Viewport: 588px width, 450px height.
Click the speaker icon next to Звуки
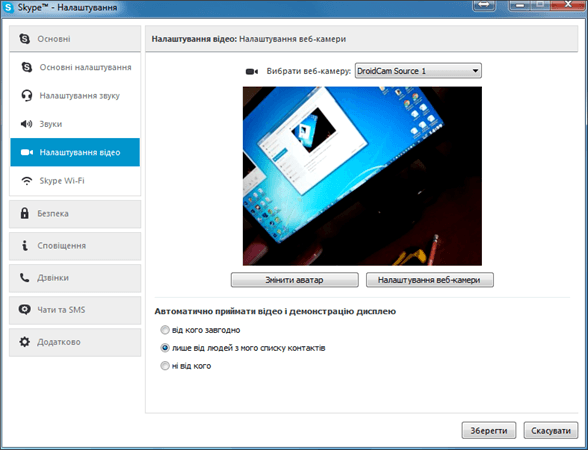tap(26, 124)
